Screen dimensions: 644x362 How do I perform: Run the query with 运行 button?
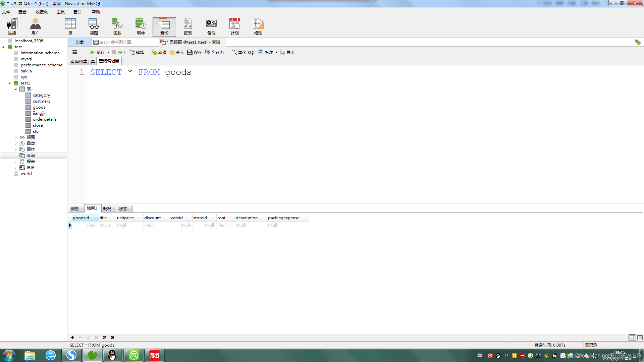click(x=98, y=52)
